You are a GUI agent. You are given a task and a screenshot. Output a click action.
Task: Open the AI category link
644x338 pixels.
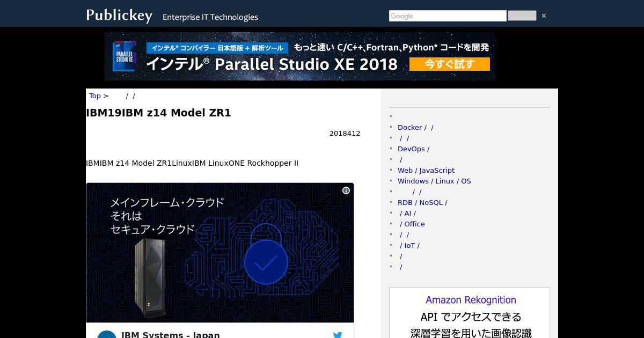point(408,214)
